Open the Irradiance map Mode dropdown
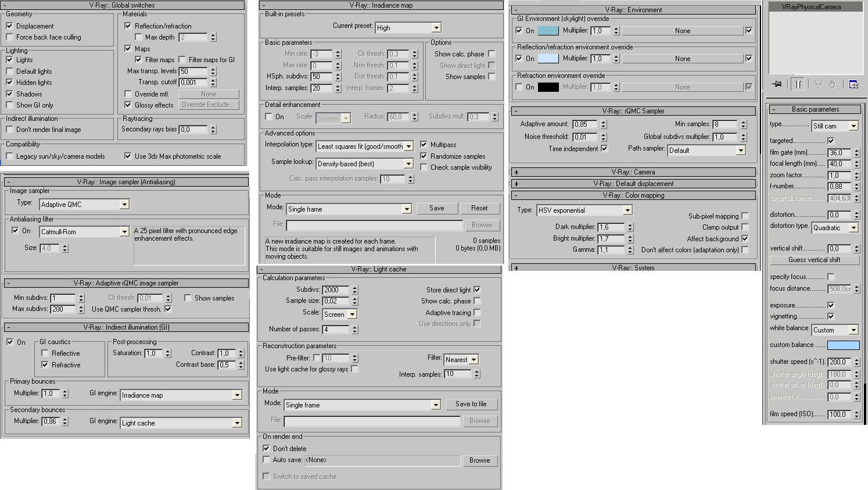This screenshot has height=490, width=868. 349,209
